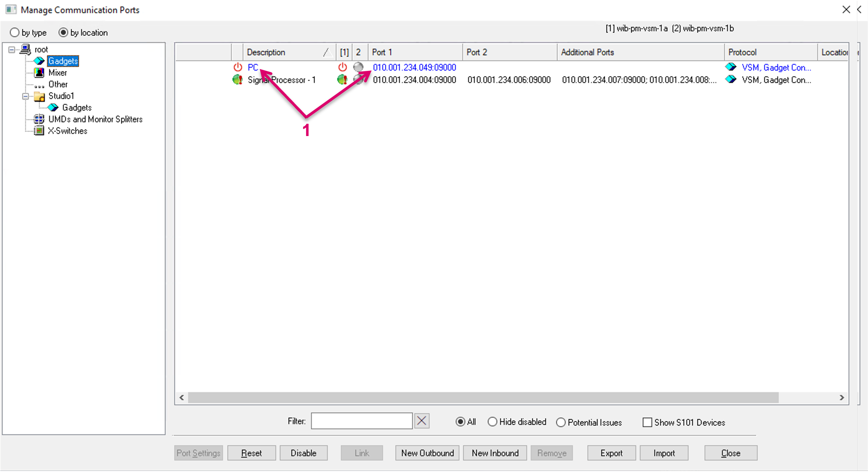
Task: Select the 'Hide disabled' radio option
Action: pos(492,422)
